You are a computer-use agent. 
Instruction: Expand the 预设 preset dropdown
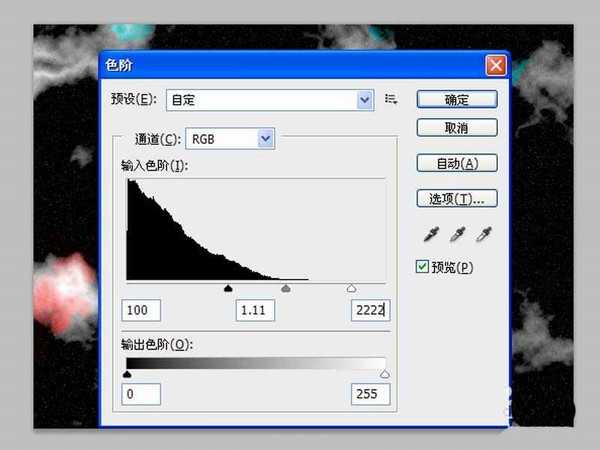(x=365, y=99)
